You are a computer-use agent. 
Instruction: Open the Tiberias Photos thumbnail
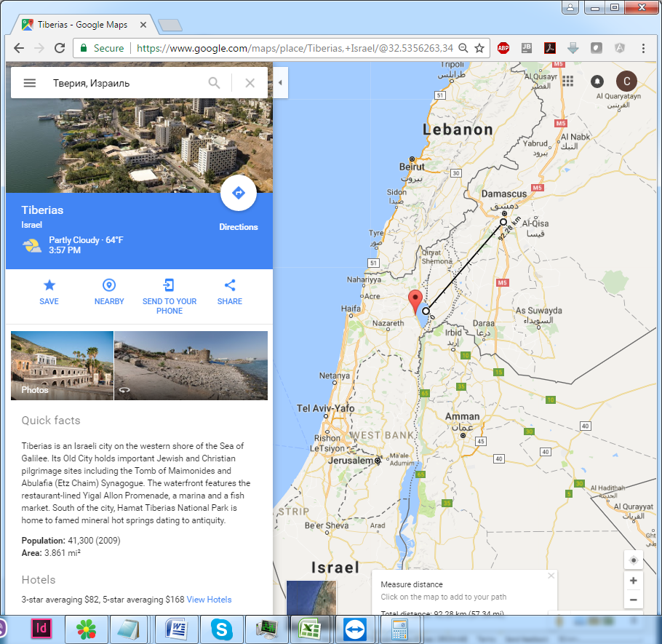[x=62, y=365]
